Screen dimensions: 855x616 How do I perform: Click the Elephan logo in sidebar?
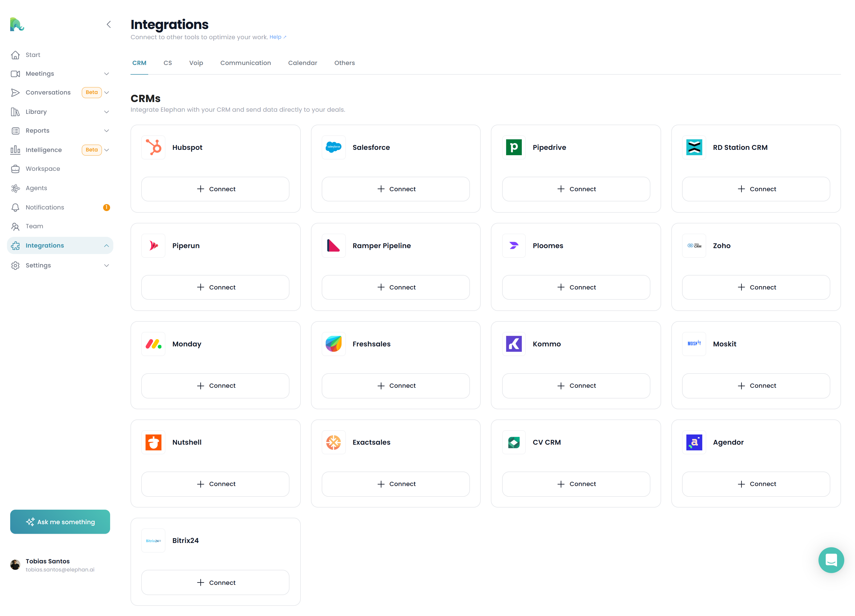[x=17, y=24]
